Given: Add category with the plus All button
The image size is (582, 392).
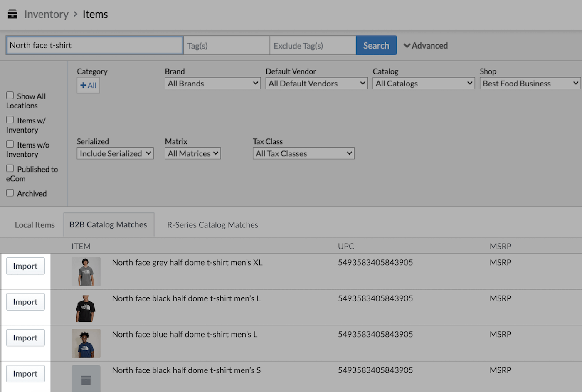Looking at the screenshot, I should 88,86.
